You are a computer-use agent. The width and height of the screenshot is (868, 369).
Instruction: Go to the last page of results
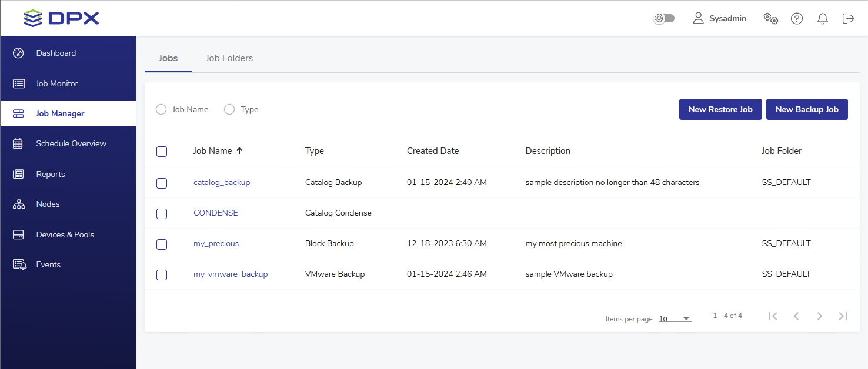843,316
